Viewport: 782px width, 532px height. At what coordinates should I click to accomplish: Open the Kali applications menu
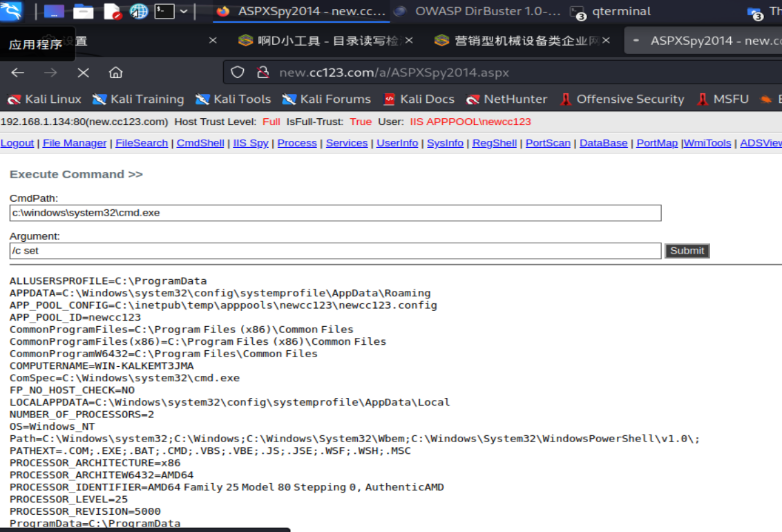12,11
